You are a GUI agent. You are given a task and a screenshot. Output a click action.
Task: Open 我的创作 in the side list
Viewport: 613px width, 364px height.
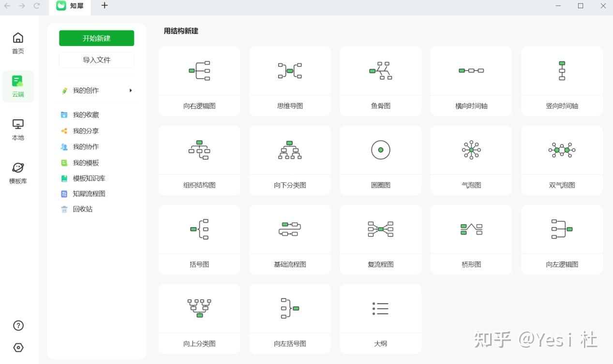(86, 90)
